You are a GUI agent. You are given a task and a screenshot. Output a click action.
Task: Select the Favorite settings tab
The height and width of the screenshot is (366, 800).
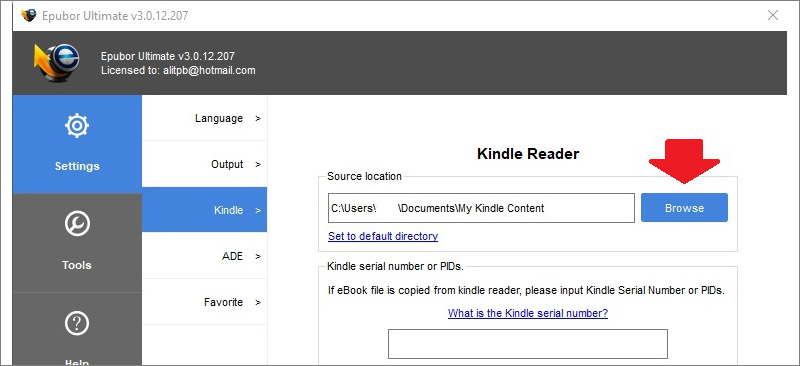[x=205, y=302]
